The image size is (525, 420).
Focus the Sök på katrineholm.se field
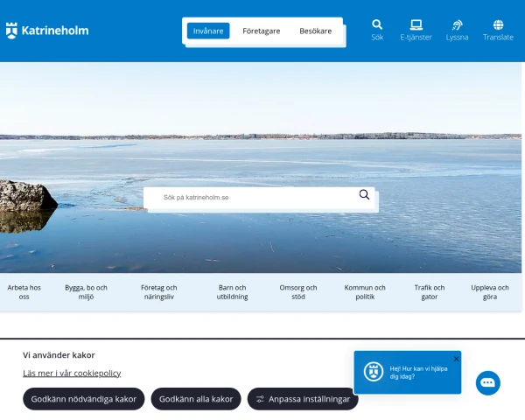pos(255,198)
